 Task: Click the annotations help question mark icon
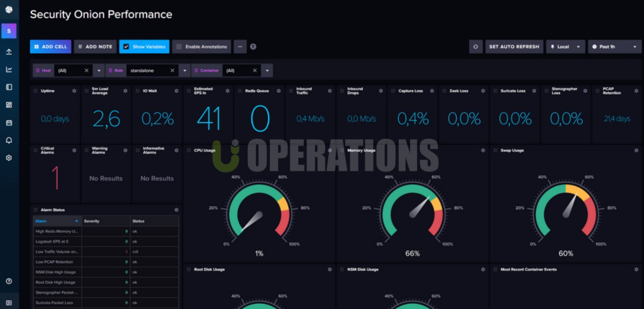253,46
